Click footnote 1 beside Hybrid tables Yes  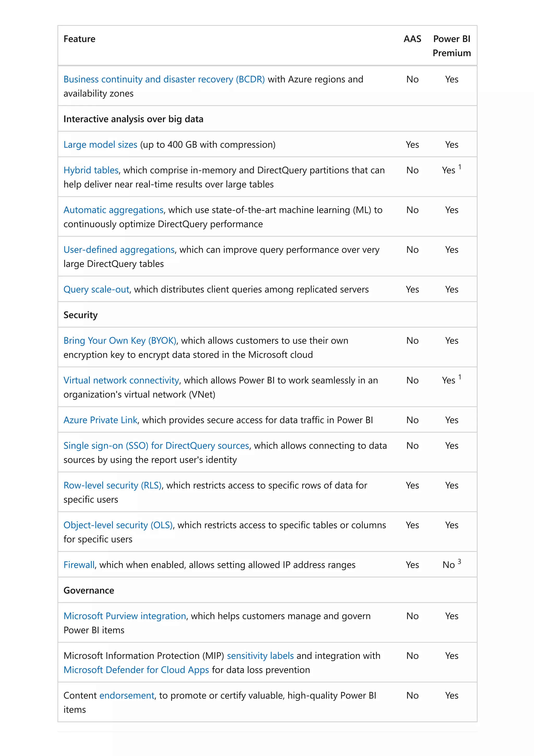click(460, 167)
